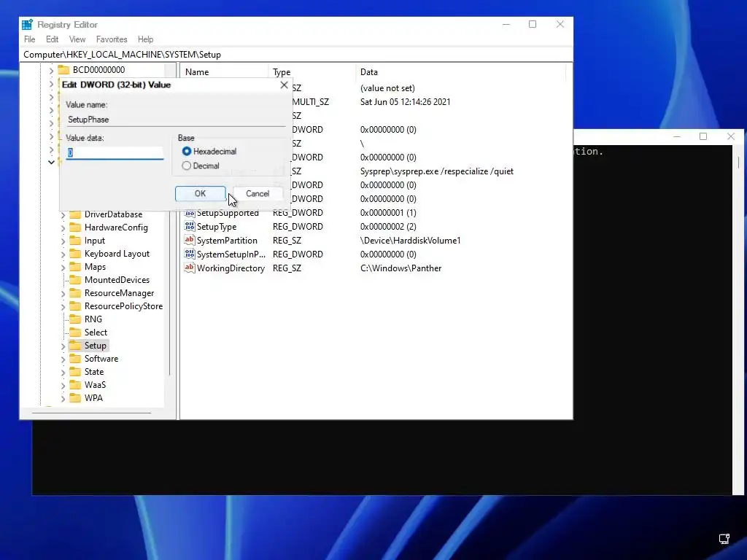
Task: Open the Help menu
Action: coord(145,39)
